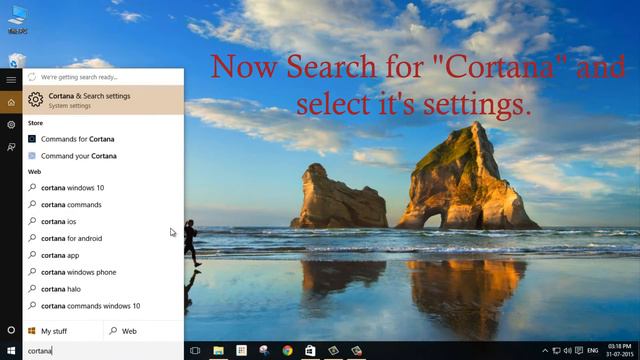640x360 pixels.
Task: Open the grid app icon in taskbar
Action: click(242, 351)
